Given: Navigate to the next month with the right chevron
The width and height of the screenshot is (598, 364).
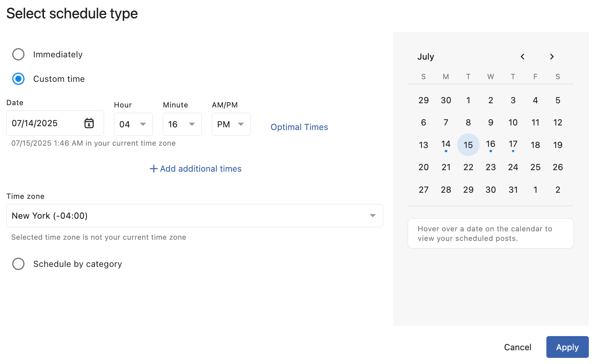Looking at the screenshot, I should pos(551,57).
